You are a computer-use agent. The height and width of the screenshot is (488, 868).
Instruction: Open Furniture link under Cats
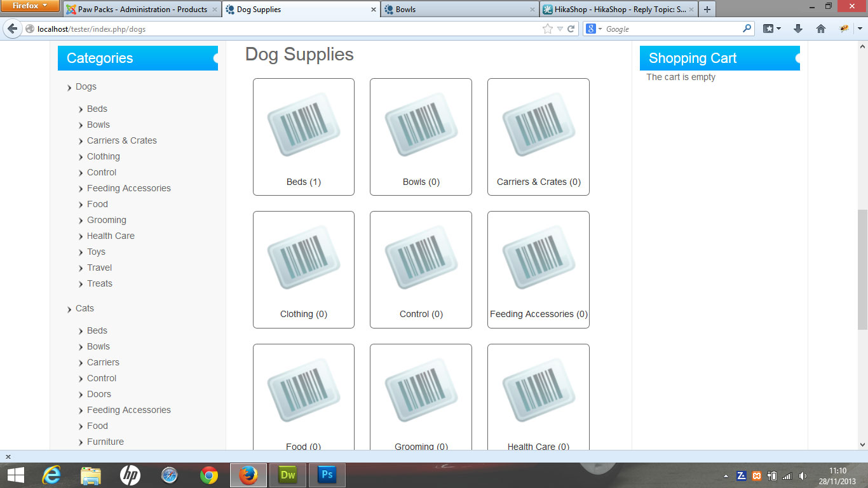tap(105, 442)
